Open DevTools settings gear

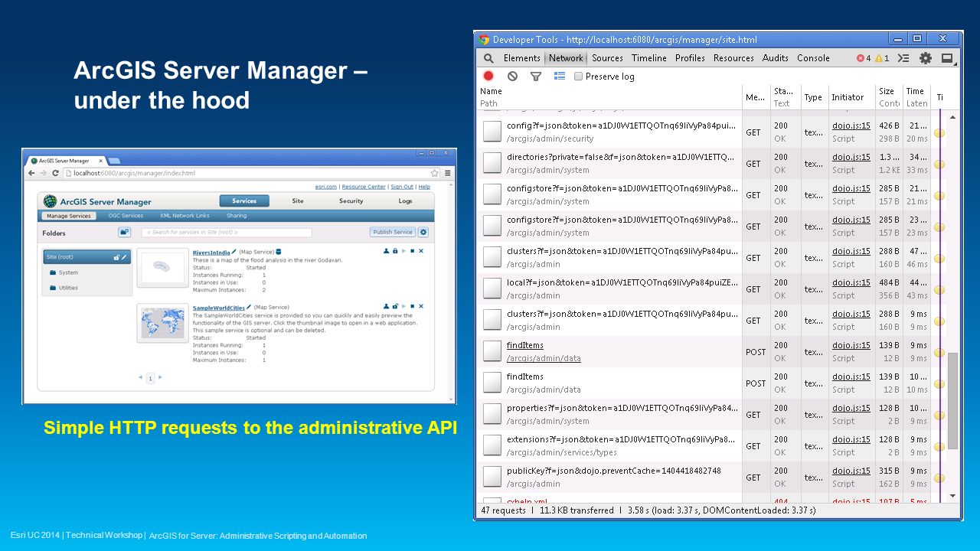click(926, 58)
